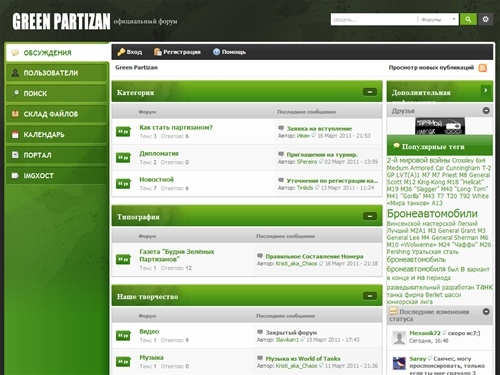Click the friends banner image under Друзья

coord(440,126)
